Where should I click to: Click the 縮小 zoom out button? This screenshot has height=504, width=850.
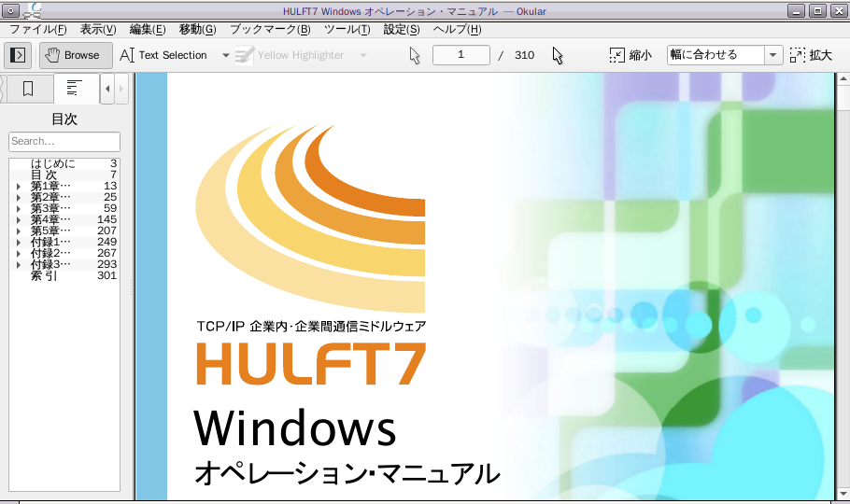coord(630,55)
